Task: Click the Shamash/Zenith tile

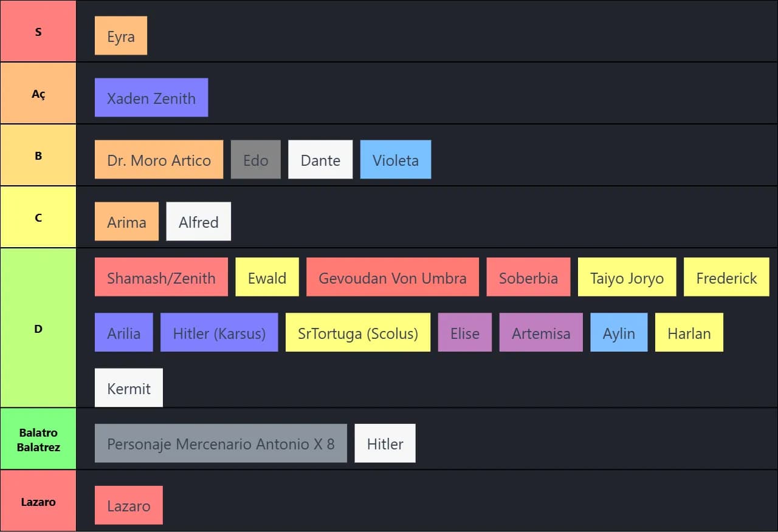Action: 161,278
